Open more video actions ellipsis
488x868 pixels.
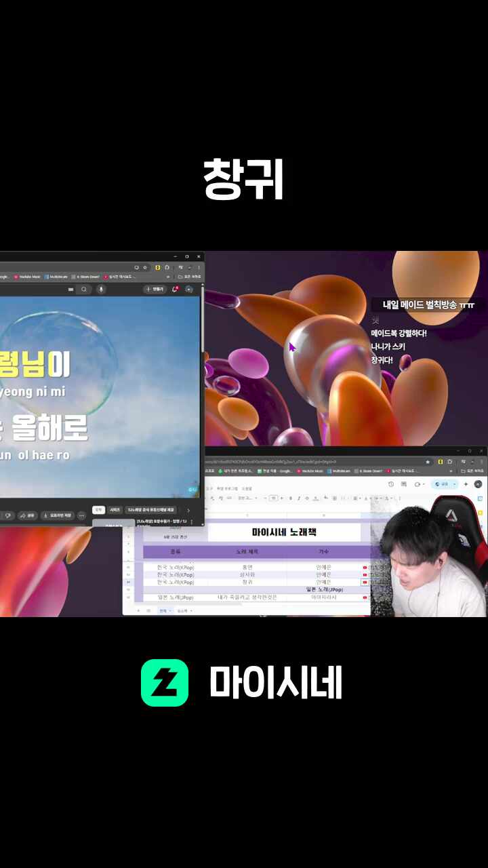81,515
